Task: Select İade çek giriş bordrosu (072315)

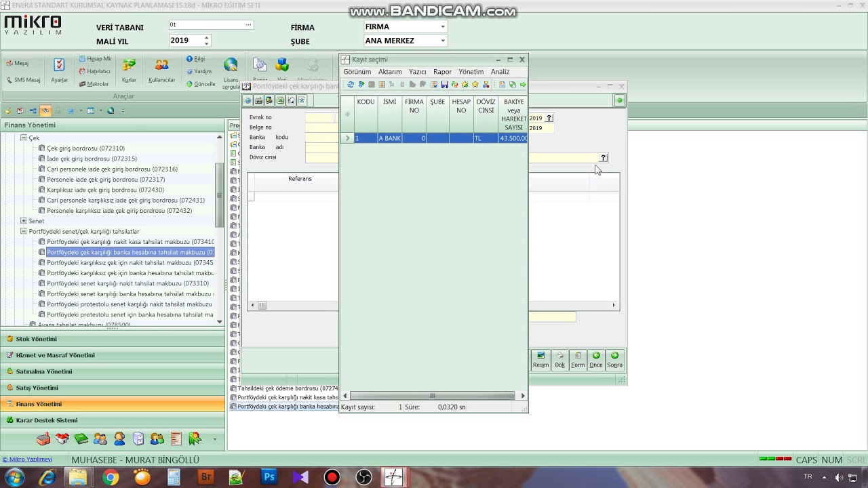Action: pos(92,159)
